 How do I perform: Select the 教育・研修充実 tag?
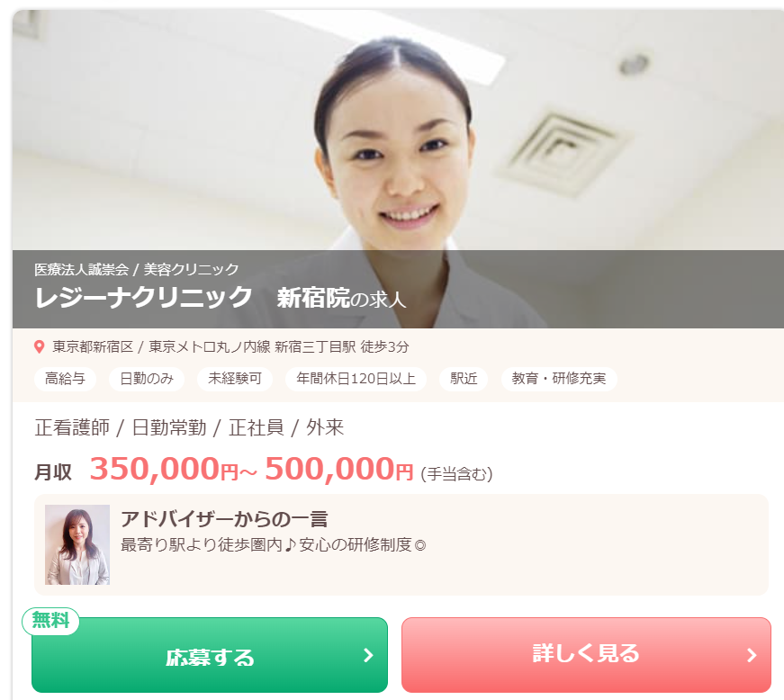(559, 379)
